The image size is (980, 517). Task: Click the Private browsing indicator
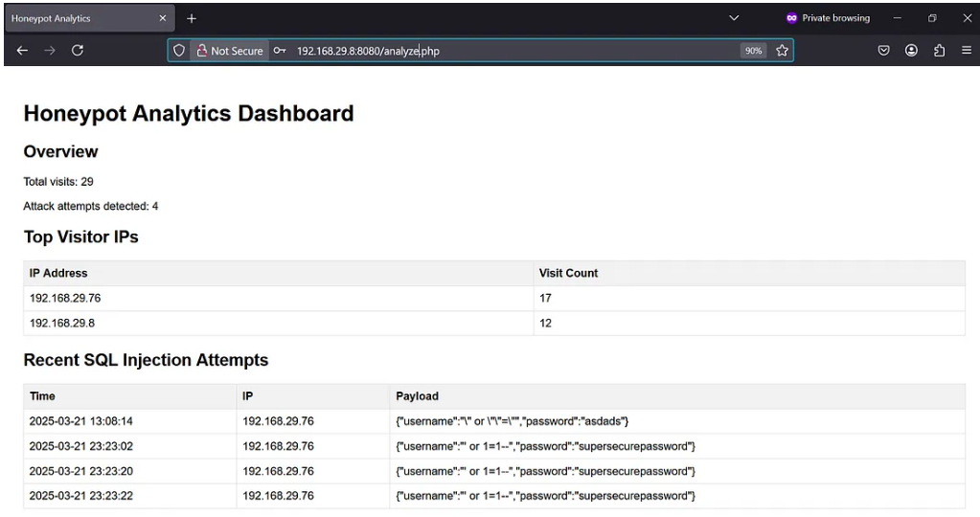coord(828,18)
